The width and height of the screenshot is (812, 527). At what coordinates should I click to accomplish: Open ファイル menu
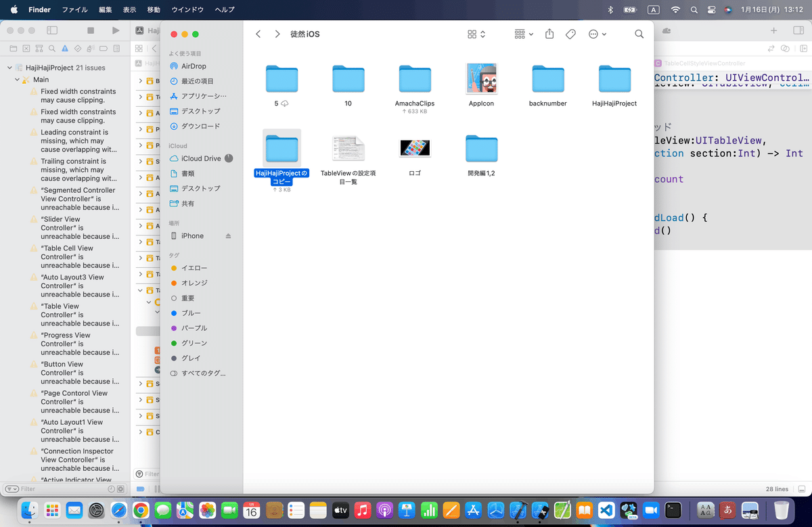point(74,9)
